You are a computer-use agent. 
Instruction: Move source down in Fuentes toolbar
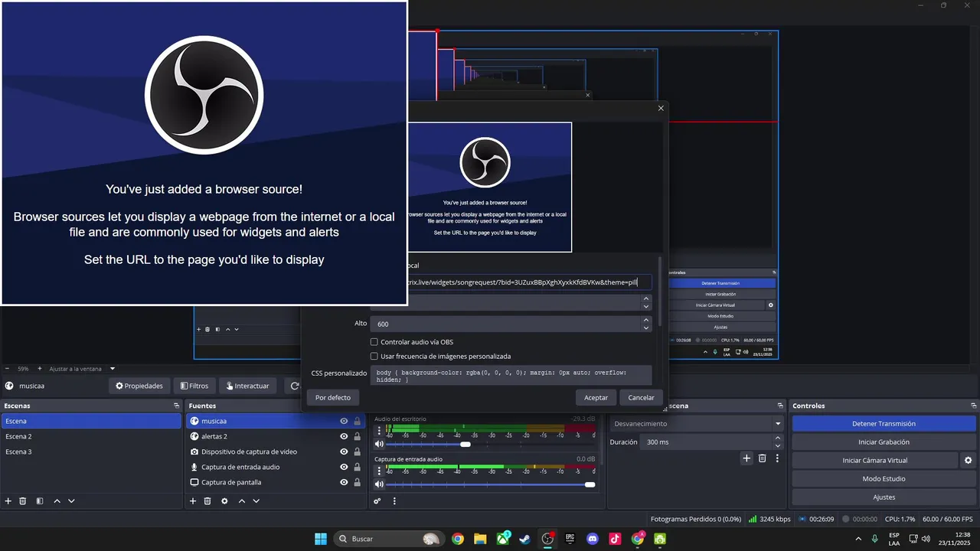point(256,500)
